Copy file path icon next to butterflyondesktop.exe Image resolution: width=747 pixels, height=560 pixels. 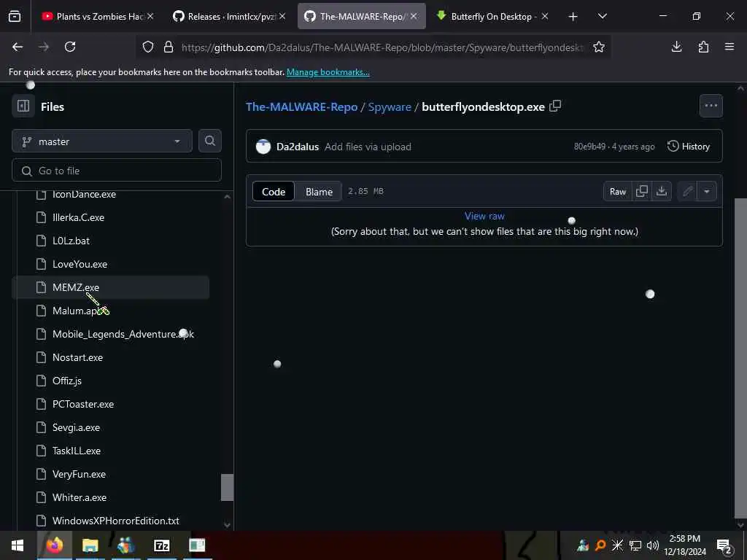tap(555, 106)
